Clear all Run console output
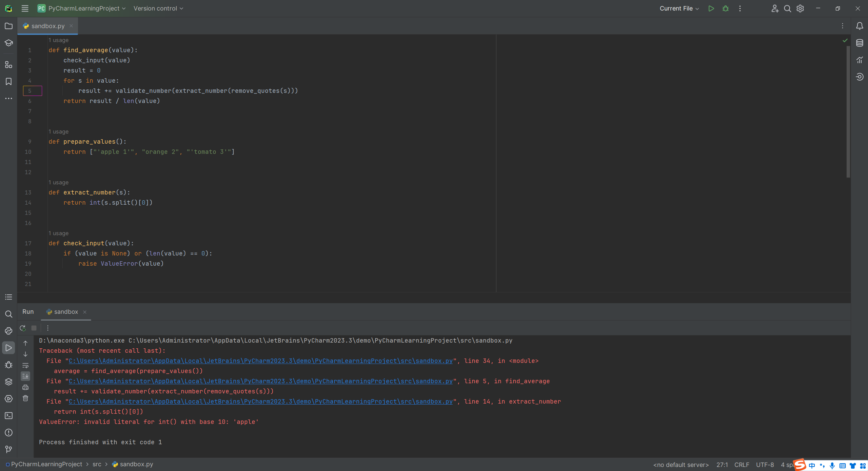 tap(25, 398)
